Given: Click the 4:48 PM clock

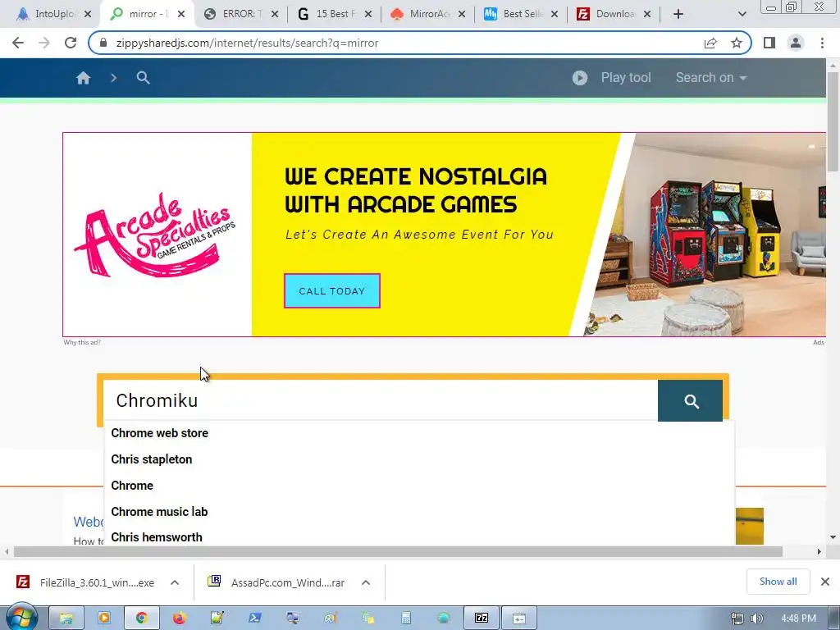Looking at the screenshot, I should 799,619.
